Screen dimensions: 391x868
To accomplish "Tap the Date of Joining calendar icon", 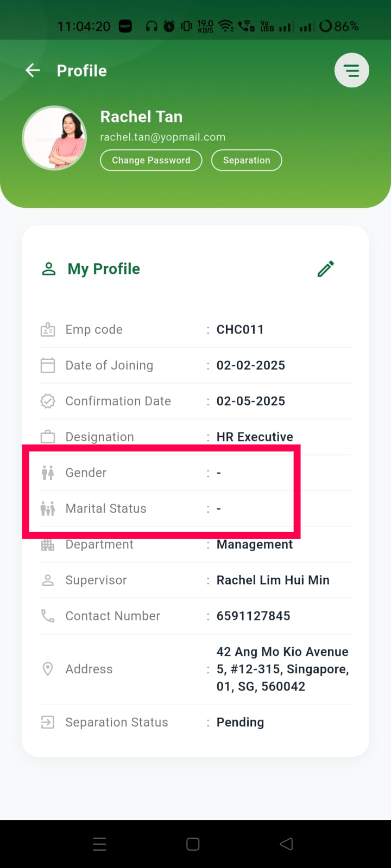I will click(x=48, y=365).
